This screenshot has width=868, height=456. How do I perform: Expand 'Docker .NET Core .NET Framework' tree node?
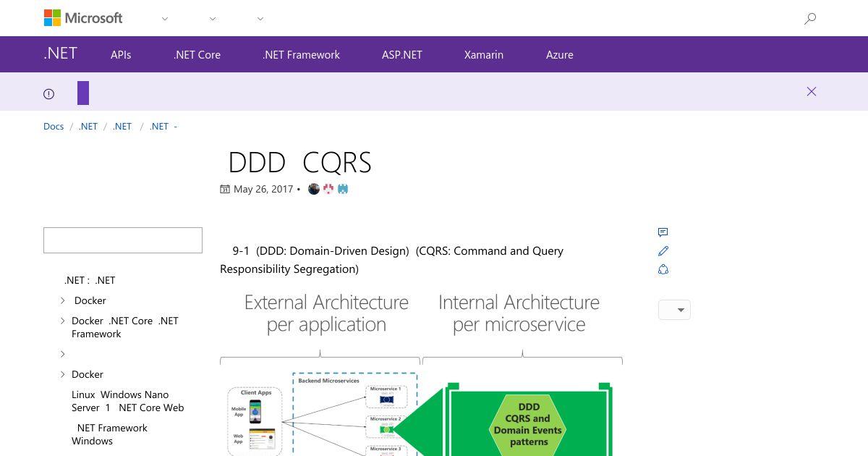(x=62, y=321)
